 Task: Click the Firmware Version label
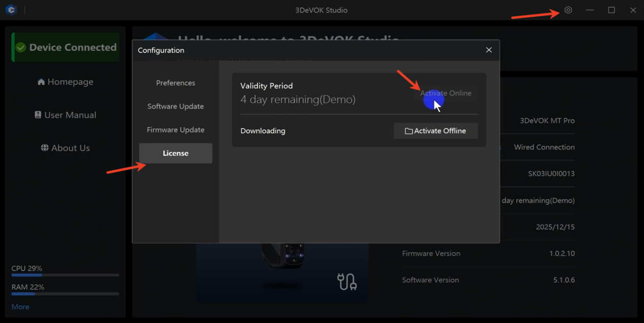(x=431, y=253)
